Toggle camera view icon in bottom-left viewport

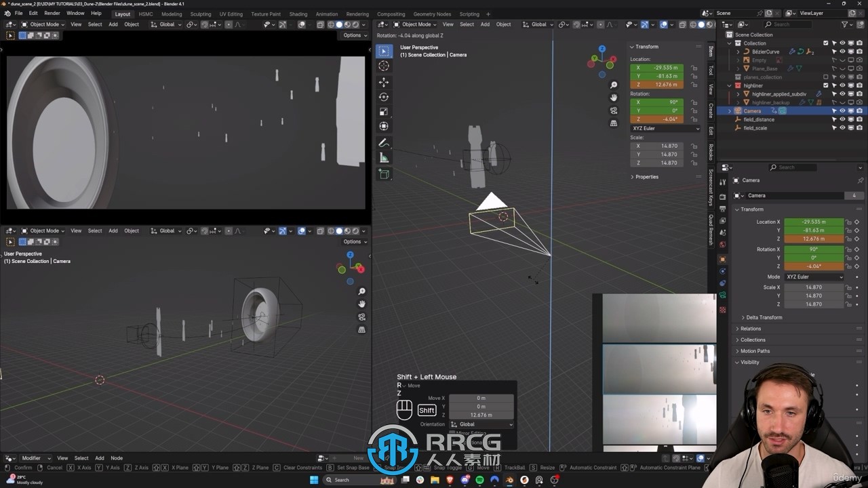361,317
